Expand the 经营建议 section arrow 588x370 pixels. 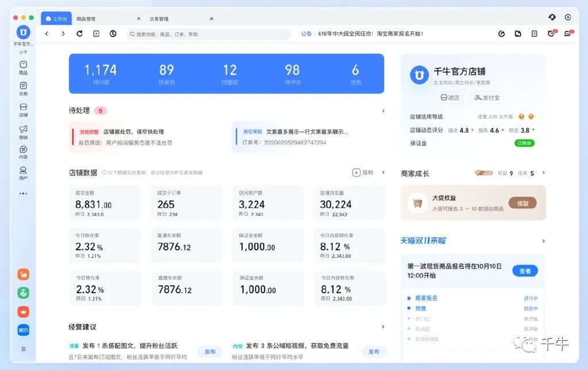tap(383, 326)
